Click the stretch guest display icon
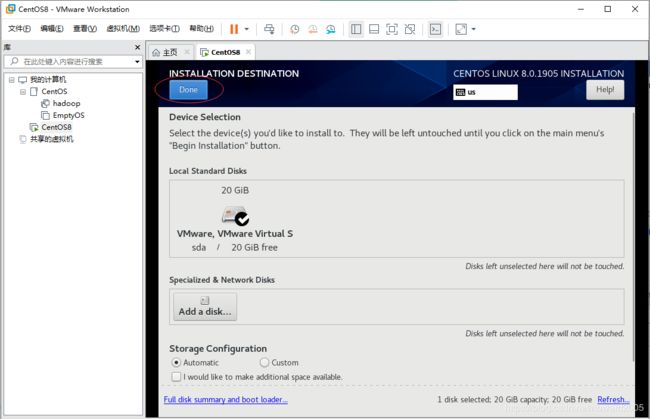650x419 pixels. (461, 29)
